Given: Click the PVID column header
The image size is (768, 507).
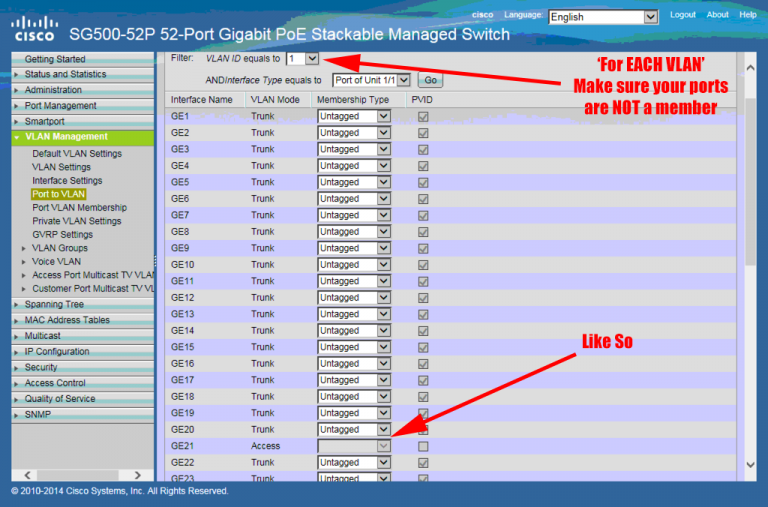Looking at the screenshot, I should tap(422, 100).
